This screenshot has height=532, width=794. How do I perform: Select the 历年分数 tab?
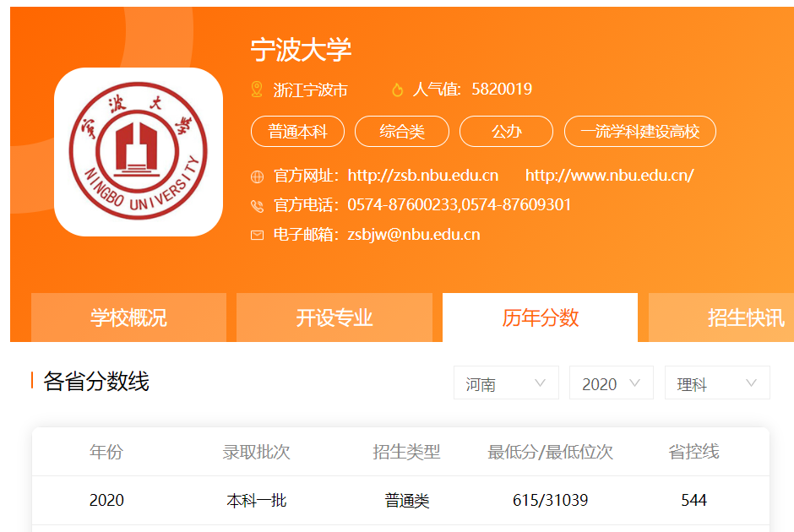click(x=540, y=318)
